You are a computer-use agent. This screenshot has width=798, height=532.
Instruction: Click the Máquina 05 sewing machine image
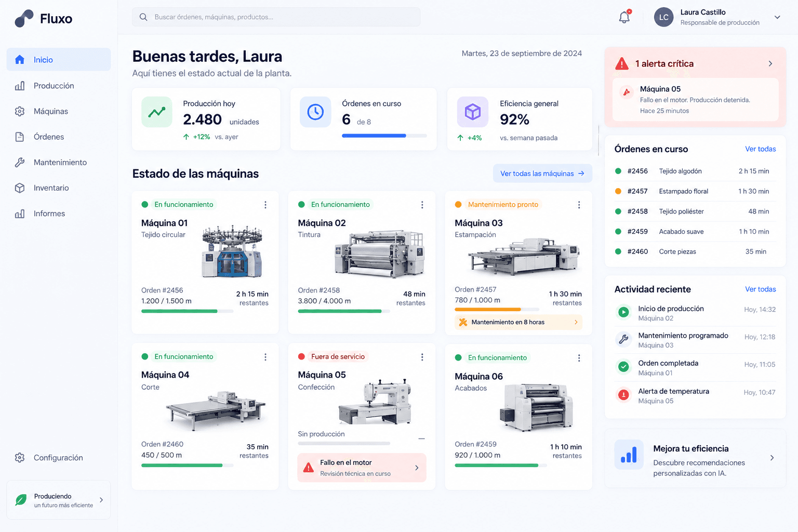376,401
